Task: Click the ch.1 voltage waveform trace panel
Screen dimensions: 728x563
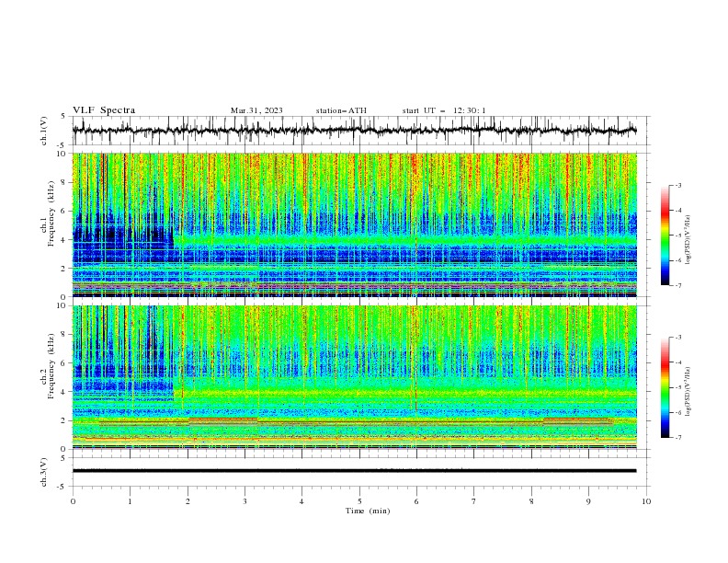Action: tap(360, 131)
